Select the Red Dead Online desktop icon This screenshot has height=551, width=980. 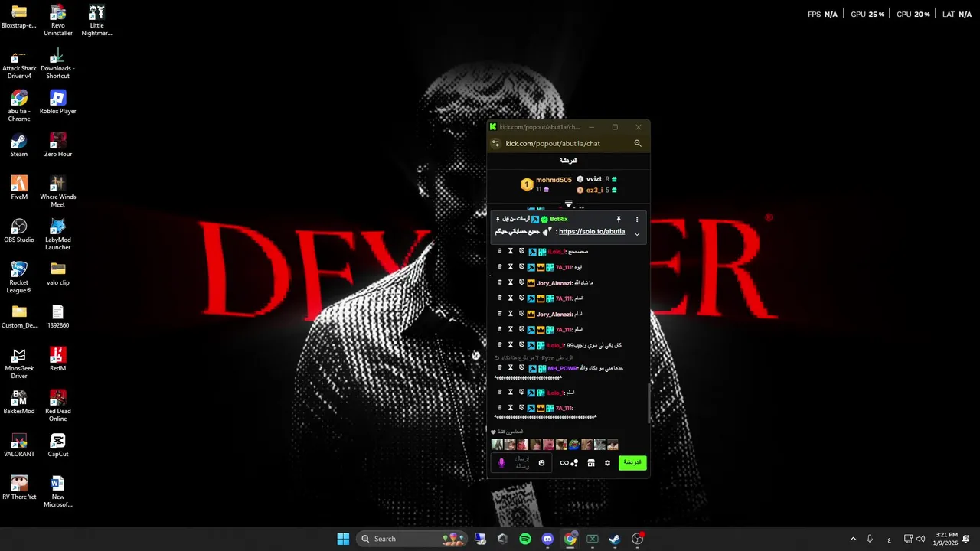(x=57, y=406)
